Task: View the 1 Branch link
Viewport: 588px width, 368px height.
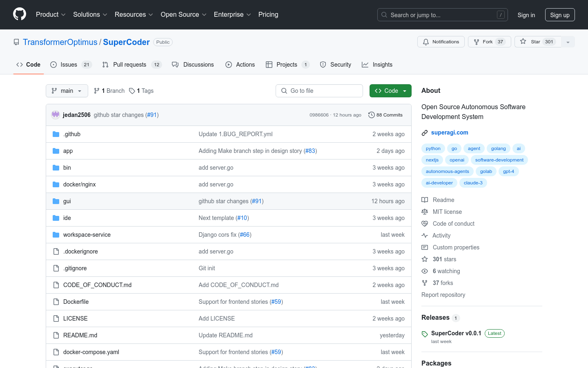Action: point(109,91)
